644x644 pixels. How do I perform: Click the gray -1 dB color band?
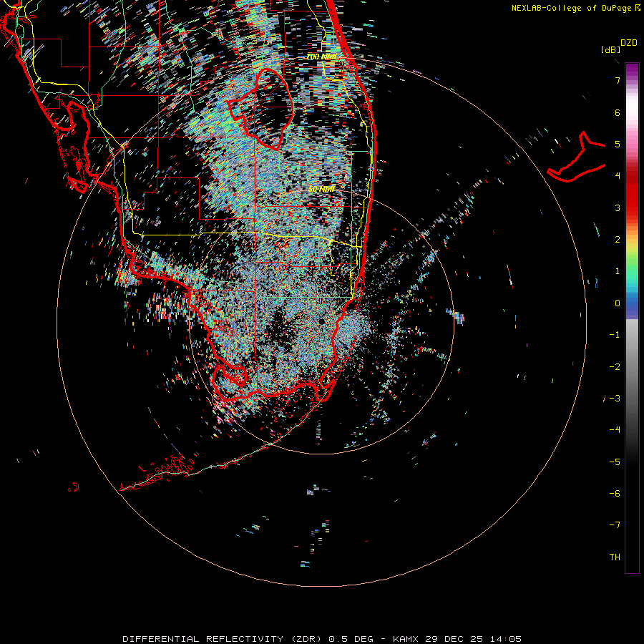point(632,334)
